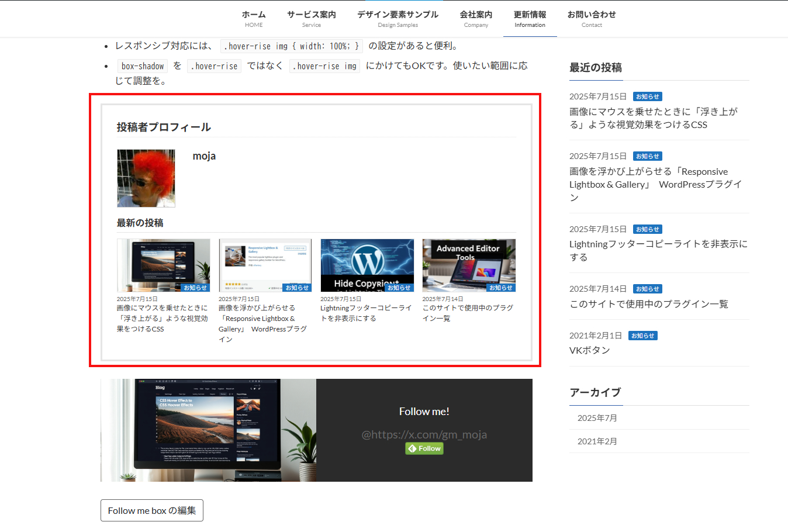Open the Hide Copyright WordPress thumbnail

click(x=367, y=265)
